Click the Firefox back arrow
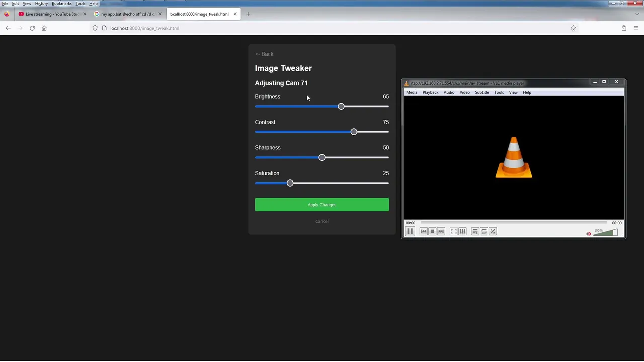Screen dimensions: 644x362 (8, 28)
